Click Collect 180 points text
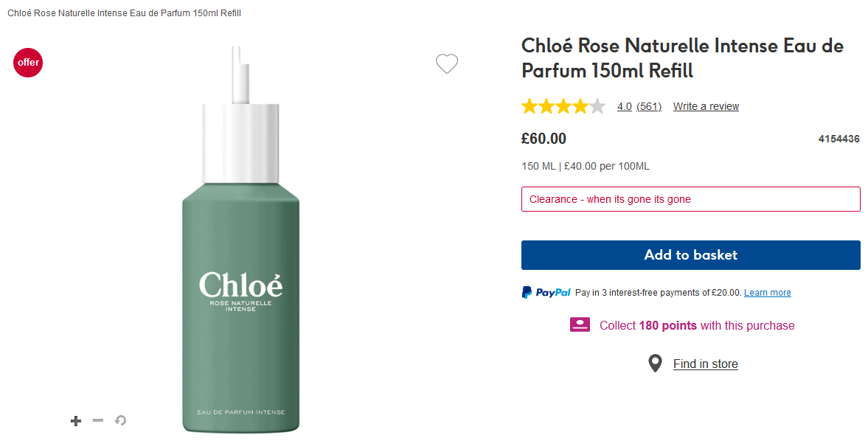Viewport: 868px width, 441px height. point(697,325)
